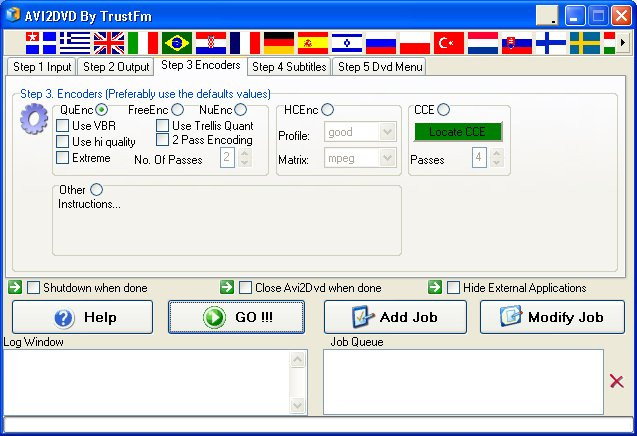Select the Turkish flag language
Viewport: 637px width, 436px height.
[x=449, y=43]
